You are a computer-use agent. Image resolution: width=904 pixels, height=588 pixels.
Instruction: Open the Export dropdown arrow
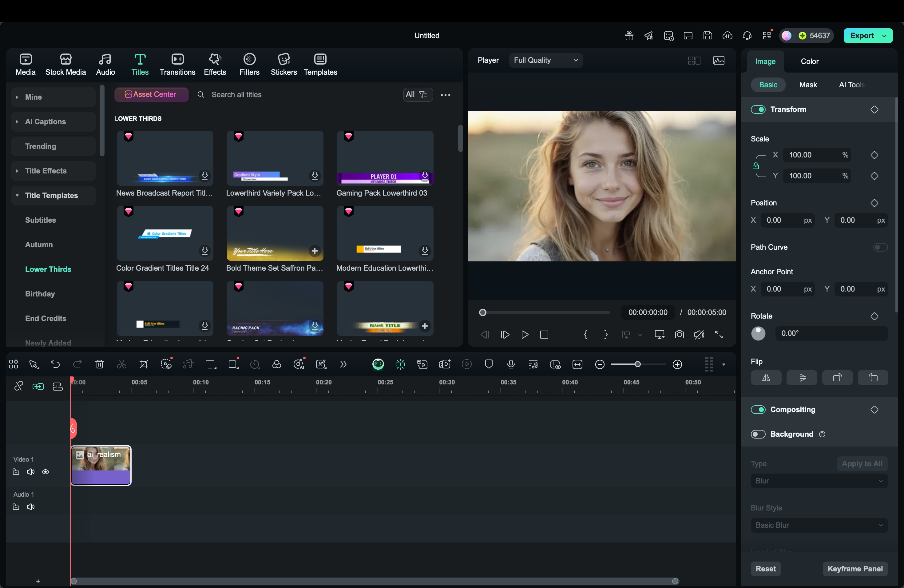(x=885, y=36)
